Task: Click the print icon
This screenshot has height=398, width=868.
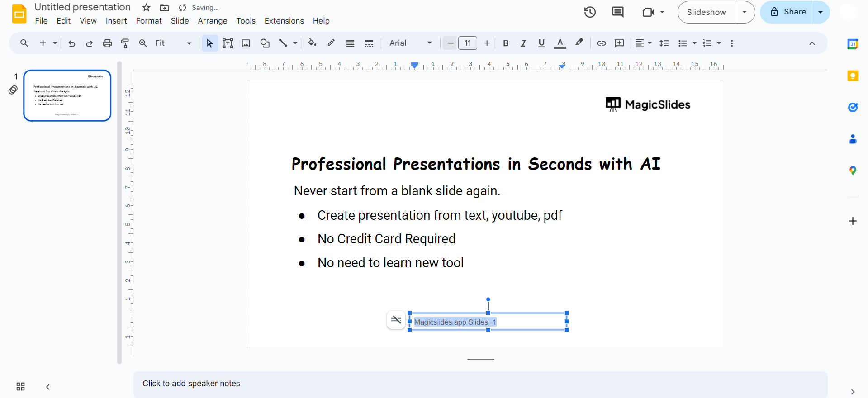Action: tap(107, 43)
